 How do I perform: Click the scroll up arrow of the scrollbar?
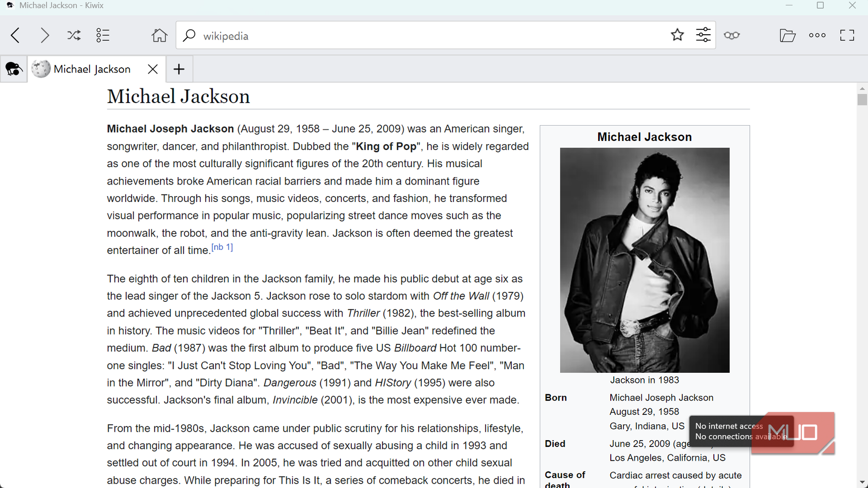862,88
